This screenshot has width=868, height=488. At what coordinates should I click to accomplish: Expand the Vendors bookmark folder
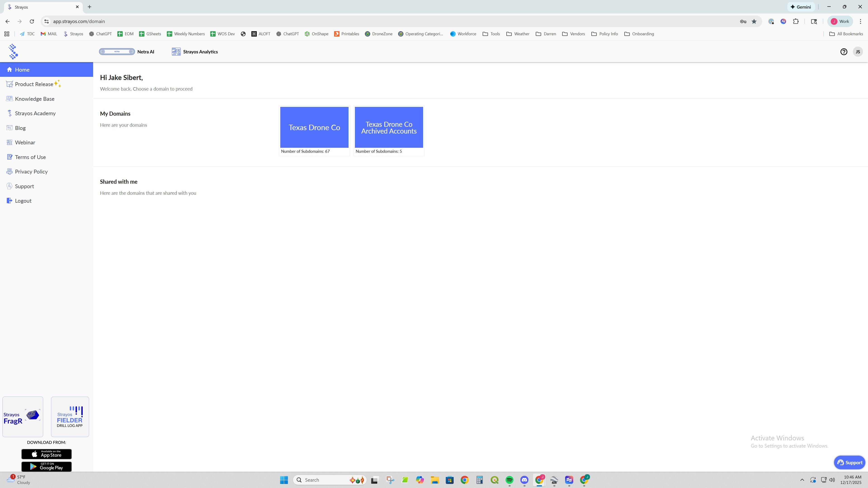pos(573,34)
